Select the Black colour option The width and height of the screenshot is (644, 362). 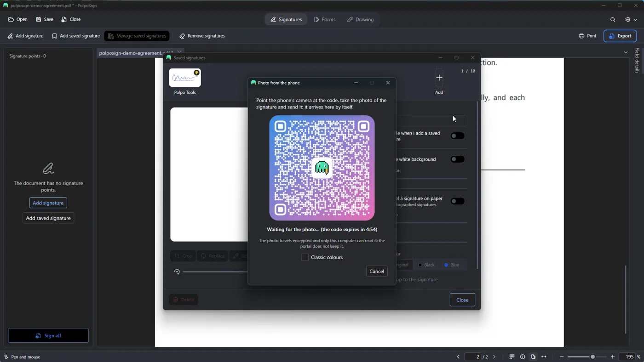coord(426,265)
